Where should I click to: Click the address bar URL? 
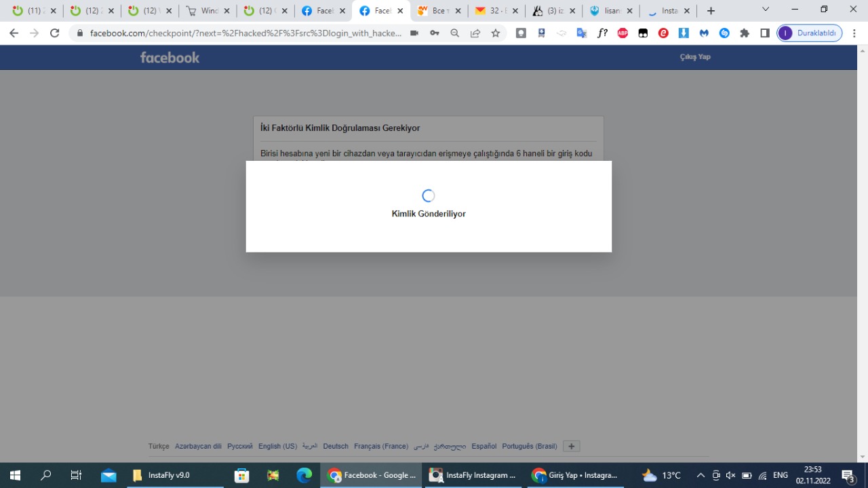(245, 33)
